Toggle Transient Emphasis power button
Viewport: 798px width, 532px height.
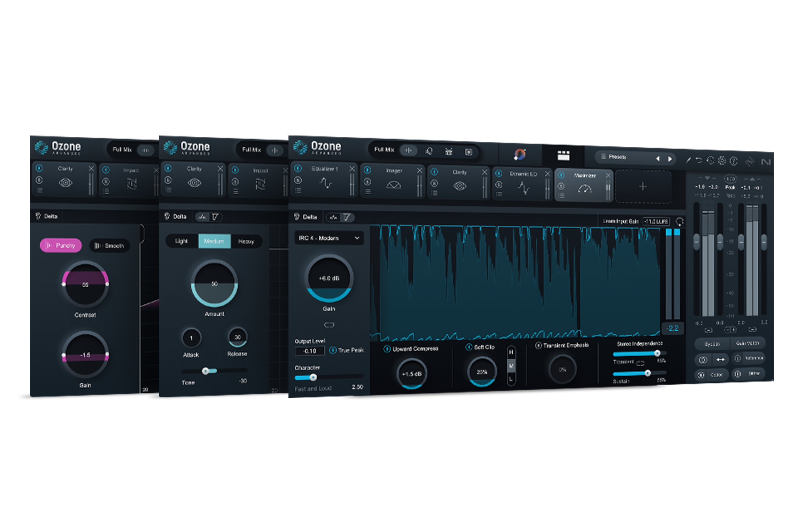tap(538, 345)
